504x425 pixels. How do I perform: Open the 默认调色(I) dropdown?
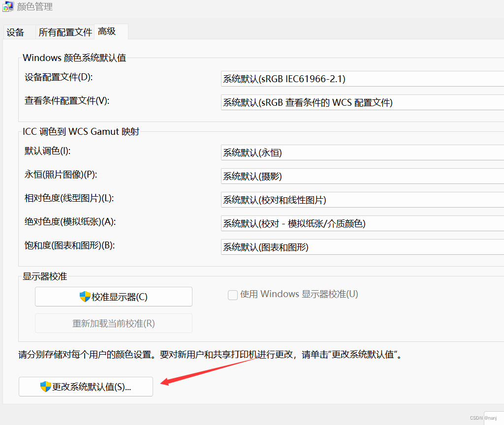click(362, 152)
